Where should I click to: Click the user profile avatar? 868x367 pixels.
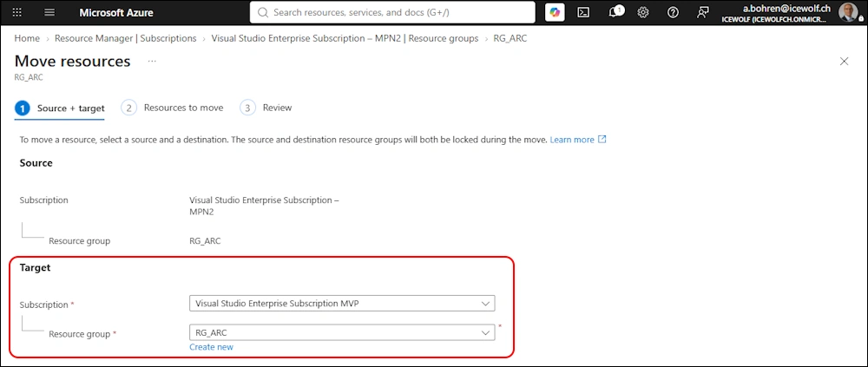(847, 12)
